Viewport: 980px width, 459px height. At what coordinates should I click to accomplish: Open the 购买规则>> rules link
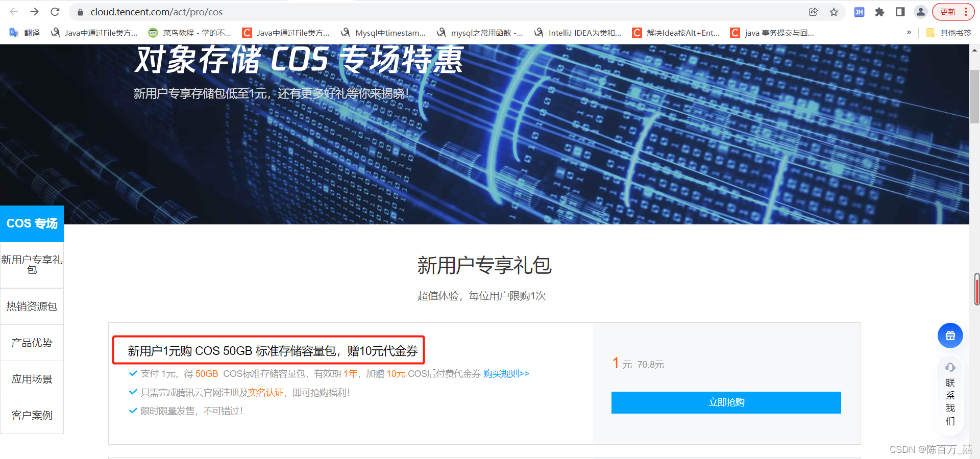click(506, 374)
